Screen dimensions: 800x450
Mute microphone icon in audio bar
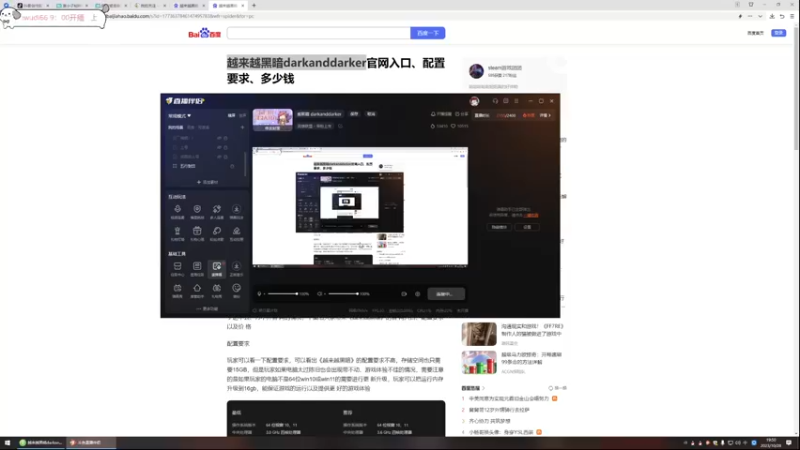pos(259,294)
